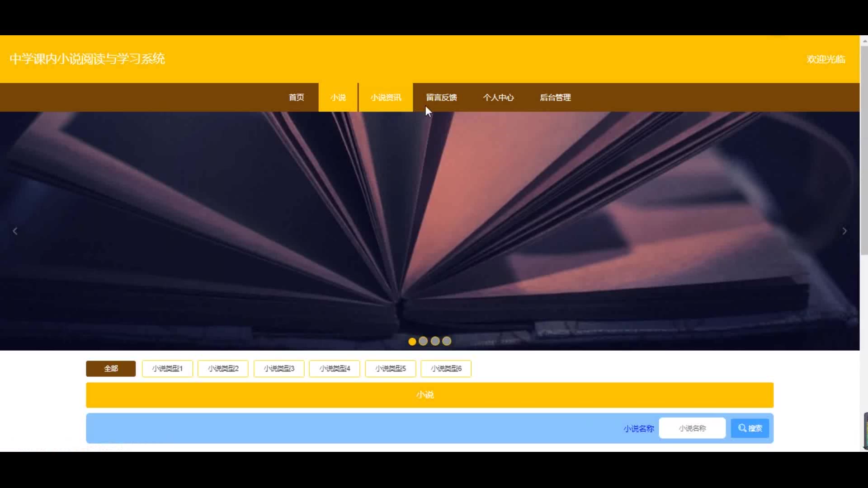Screen dimensions: 868x488
Task: Click next slide arrow on carousel
Action: [x=844, y=231]
